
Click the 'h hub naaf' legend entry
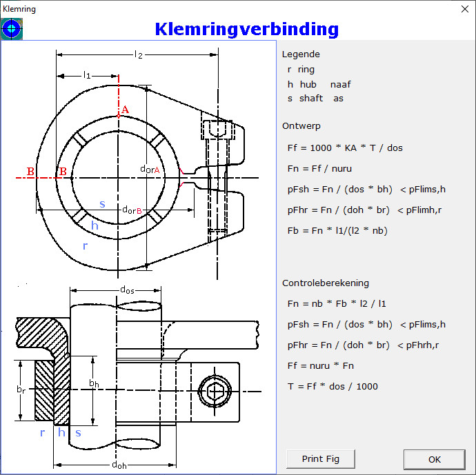(319, 84)
